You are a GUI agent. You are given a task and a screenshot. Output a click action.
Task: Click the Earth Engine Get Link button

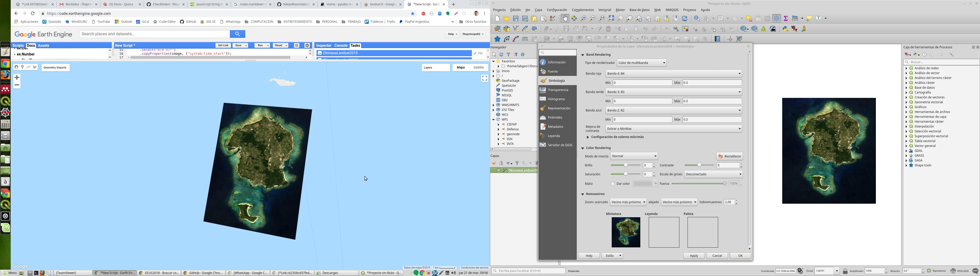click(223, 46)
